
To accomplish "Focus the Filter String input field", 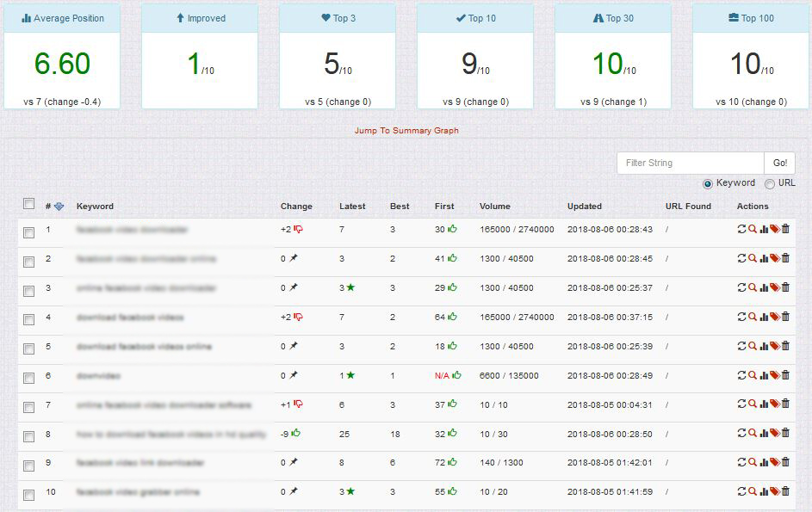I will (x=690, y=163).
